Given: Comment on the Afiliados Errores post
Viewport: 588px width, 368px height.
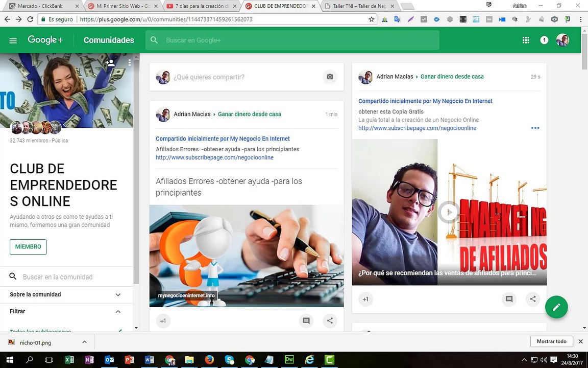Looking at the screenshot, I should click(306, 320).
